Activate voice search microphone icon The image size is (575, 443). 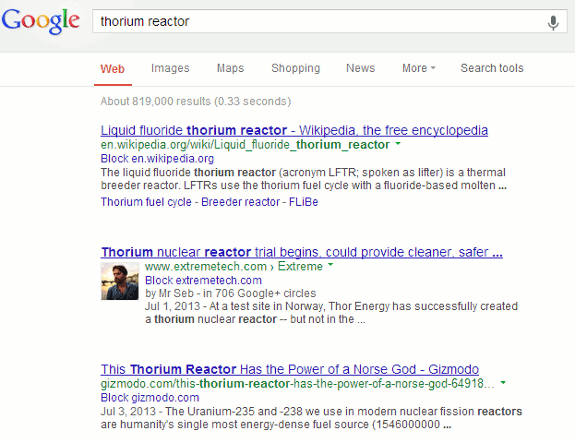(553, 22)
